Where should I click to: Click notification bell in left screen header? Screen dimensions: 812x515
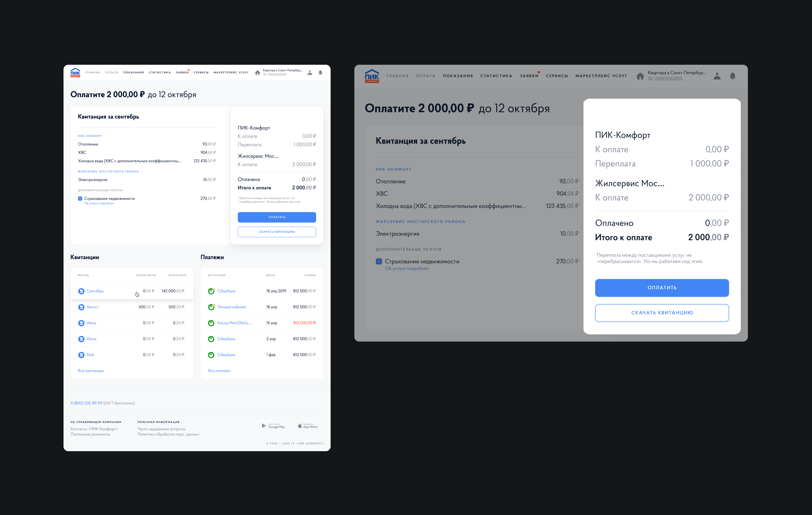[320, 72]
